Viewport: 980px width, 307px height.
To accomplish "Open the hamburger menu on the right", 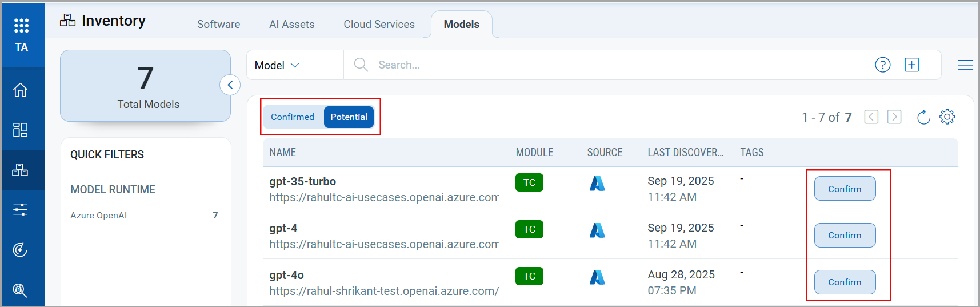I will (x=965, y=65).
